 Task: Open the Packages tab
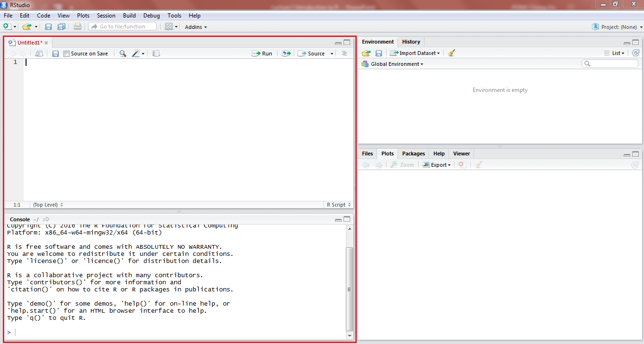click(413, 154)
